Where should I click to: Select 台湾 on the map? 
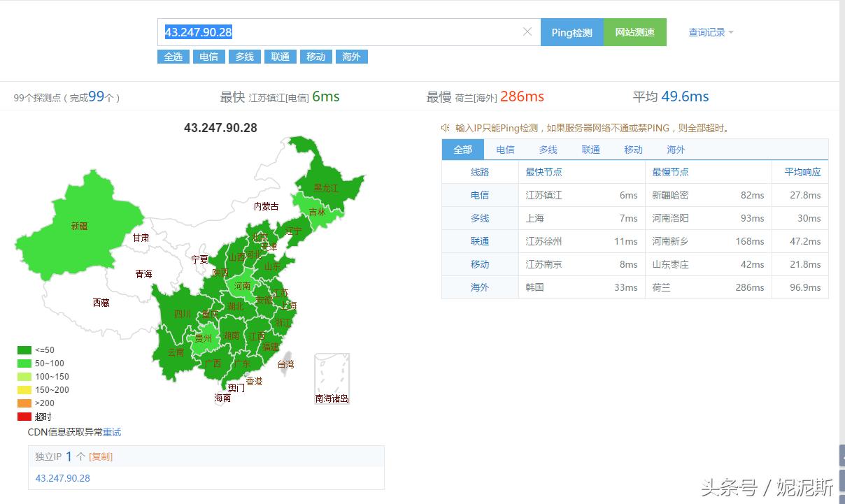pyautogui.click(x=288, y=363)
